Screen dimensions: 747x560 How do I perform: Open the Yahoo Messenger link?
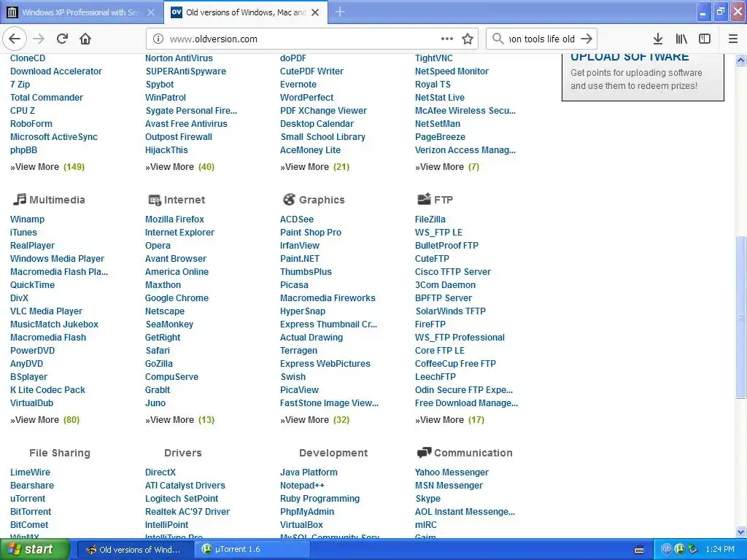coord(452,472)
